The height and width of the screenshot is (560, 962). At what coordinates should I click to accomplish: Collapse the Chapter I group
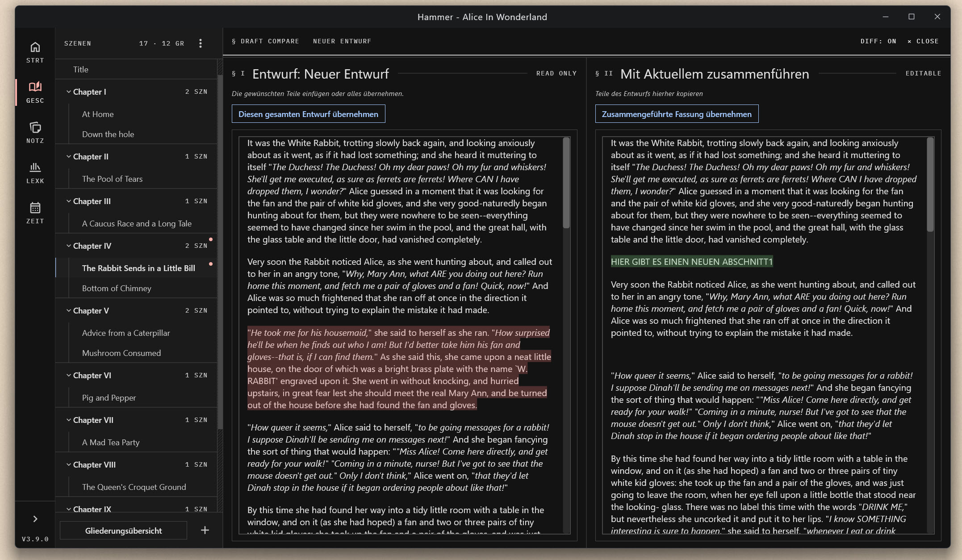[x=69, y=92]
